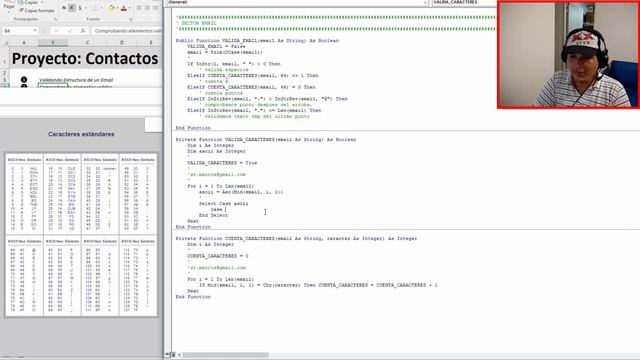Click the 'valida espacios' comment
Viewport: 640px width, 360px height.
pos(224,70)
